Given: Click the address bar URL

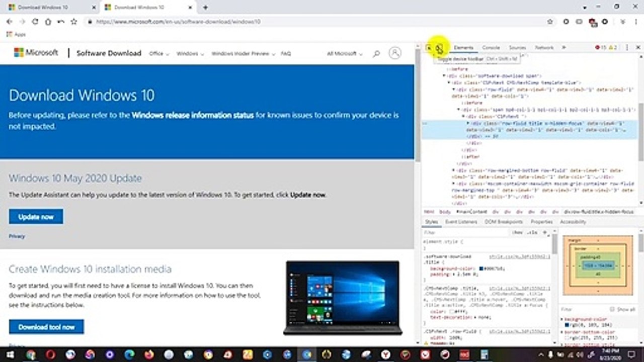Looking at the screenshot, I should coord(178,22).
